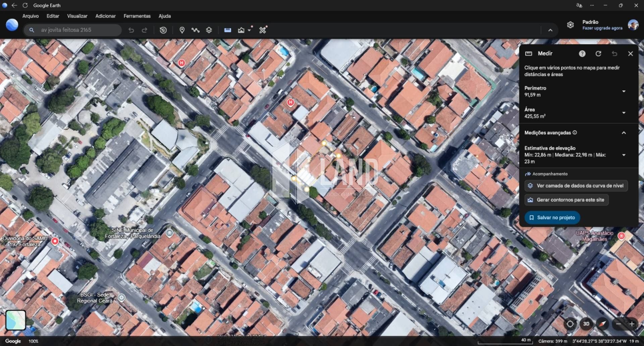Click the 'Câmera: 399 m' status text

pyautogui.click(x=552, y=341)
